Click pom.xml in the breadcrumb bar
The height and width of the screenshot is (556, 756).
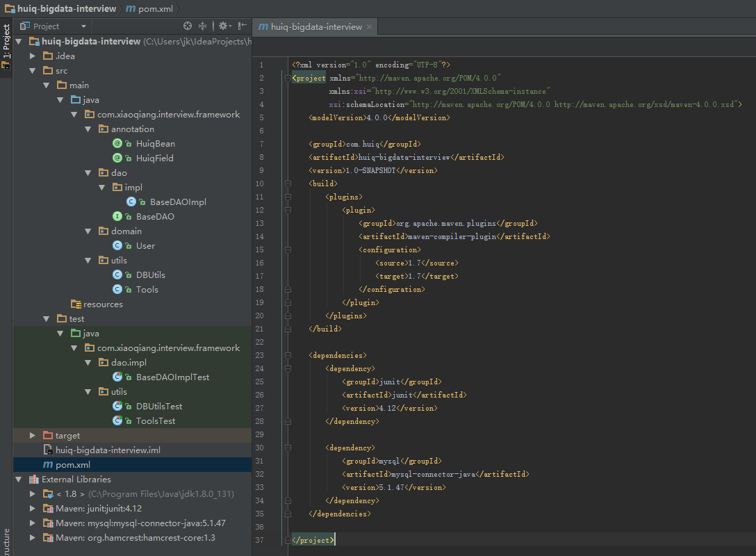coord(150,8)
